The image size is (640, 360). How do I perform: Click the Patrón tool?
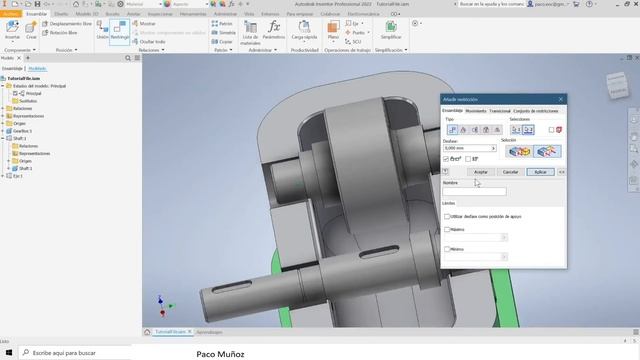pyautogui.click(x=222, y=24)
